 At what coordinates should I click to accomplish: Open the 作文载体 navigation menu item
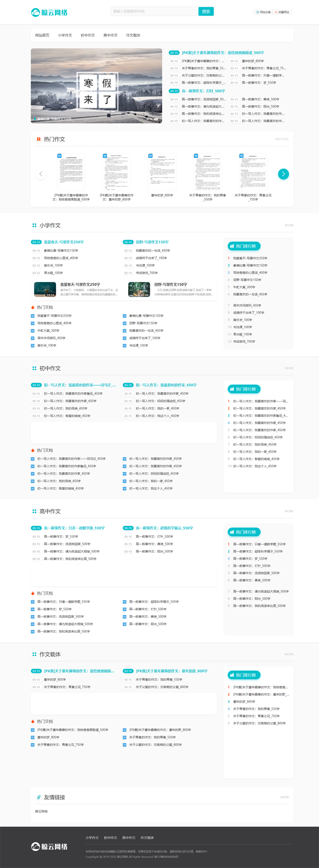(x=133, y=35)
